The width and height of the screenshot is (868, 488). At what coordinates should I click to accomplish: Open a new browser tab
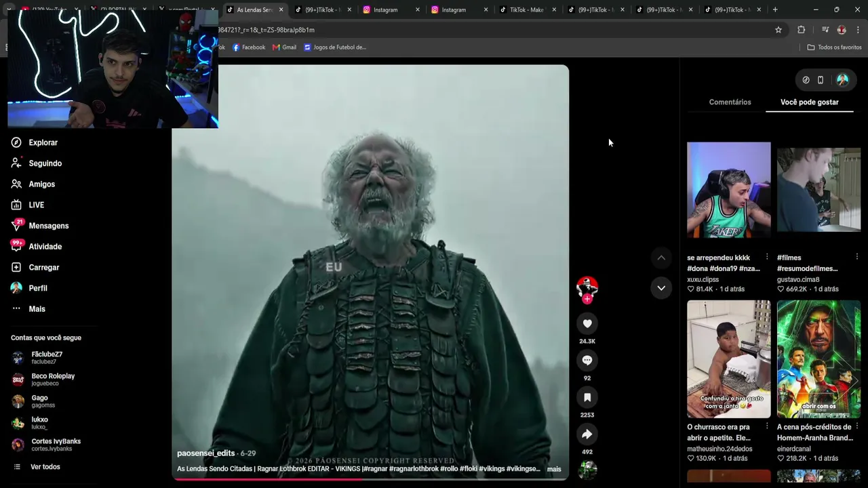click(x=775, y=9)
